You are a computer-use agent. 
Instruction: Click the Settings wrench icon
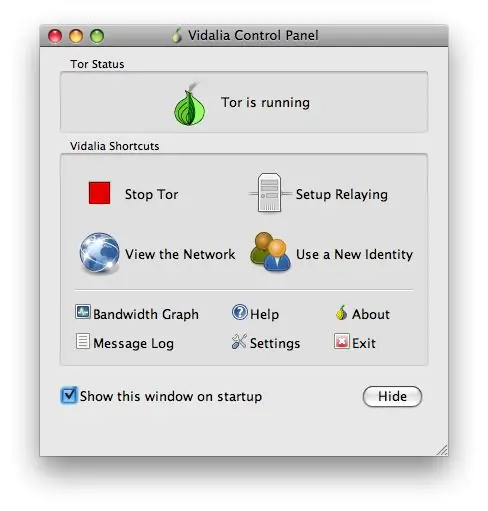pyautogui.click(x=239, y=341)
